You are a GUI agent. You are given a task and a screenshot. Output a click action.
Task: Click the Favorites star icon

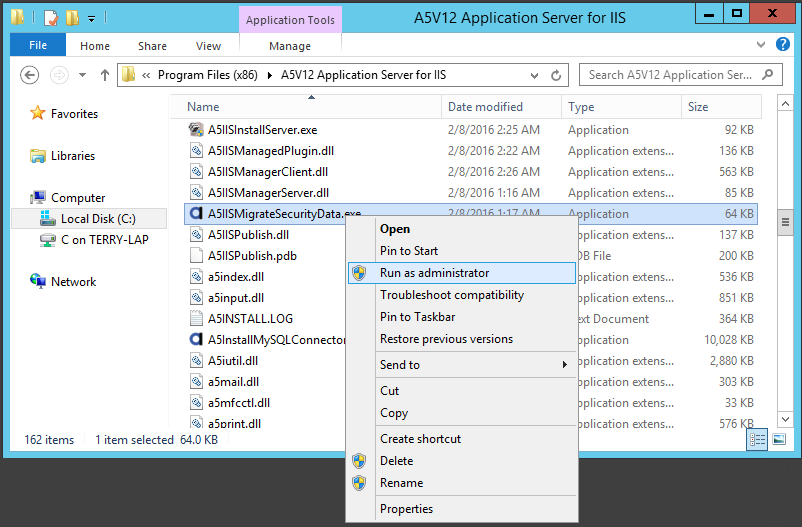click(x=37, y=113)
